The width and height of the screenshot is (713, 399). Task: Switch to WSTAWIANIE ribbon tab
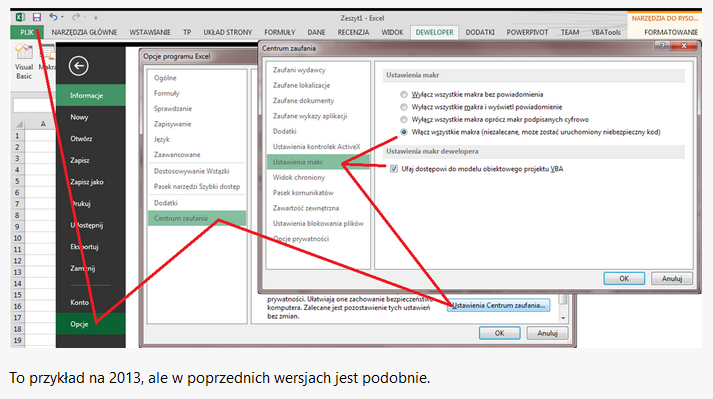(x=150, y=32)
